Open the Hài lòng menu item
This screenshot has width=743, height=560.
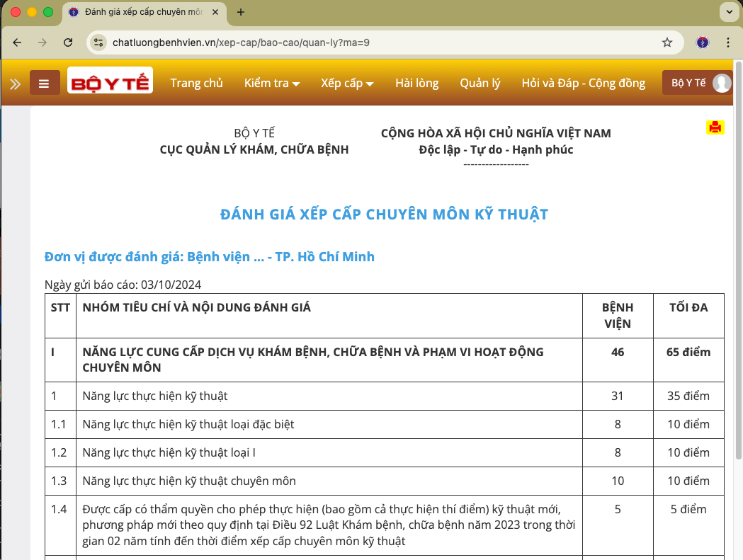[x=416, y=84]
